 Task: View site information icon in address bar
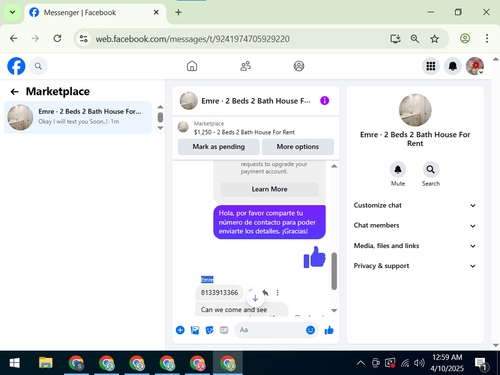pos(83,39)
